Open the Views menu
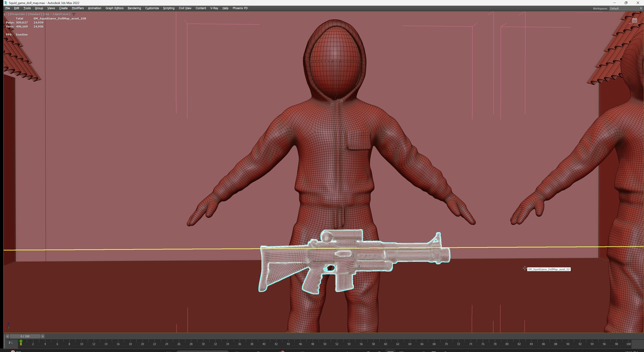This screenshot has width=644, height=352. (51, 8)
